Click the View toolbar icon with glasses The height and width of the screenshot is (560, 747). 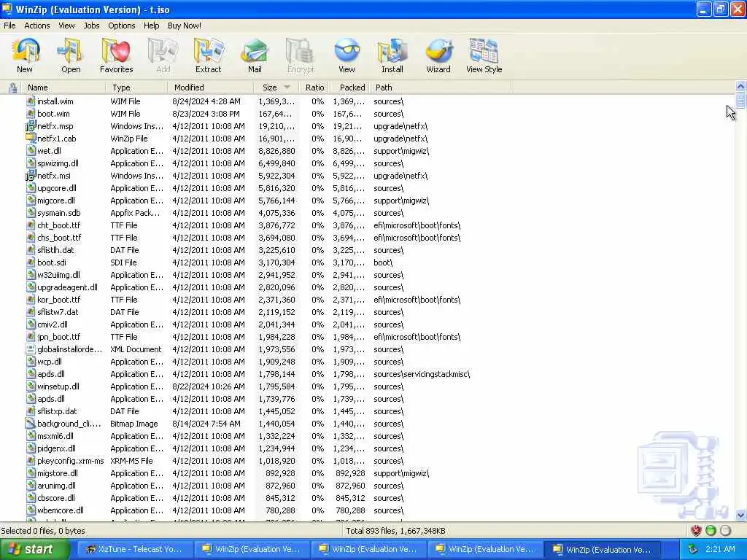tap(347, 55)
